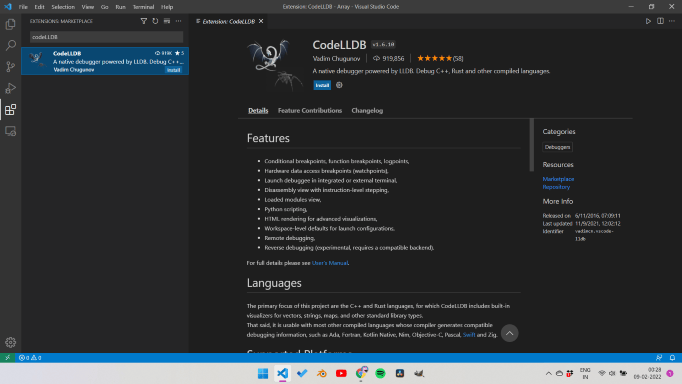The height and width of the screenshot is (384, 682).
Task: Open the View menu
Action: coord(87,7)
